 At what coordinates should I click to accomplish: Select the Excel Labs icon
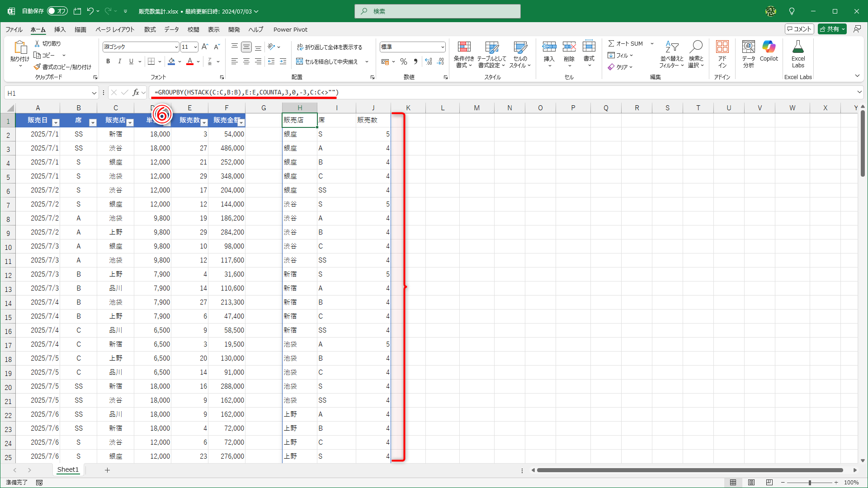coord(798,54)
